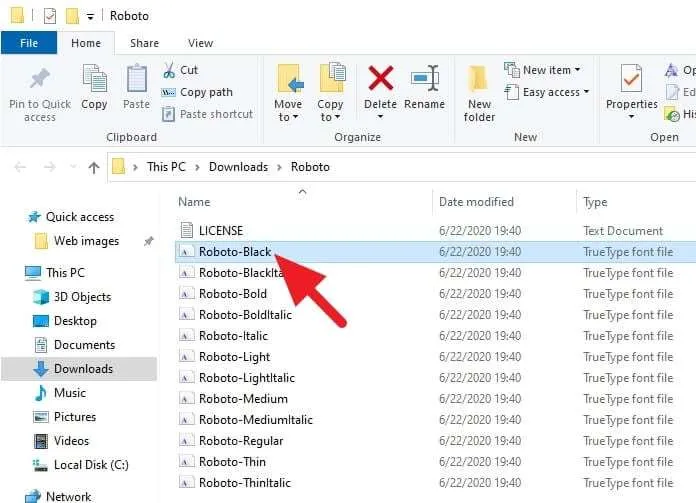Select the LICENSE text file

(221, 230)
